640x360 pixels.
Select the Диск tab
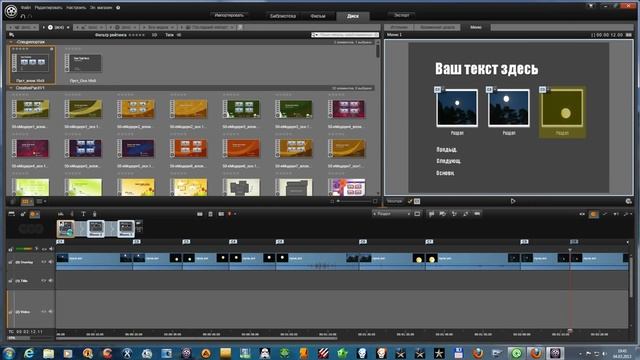point(353,16)
